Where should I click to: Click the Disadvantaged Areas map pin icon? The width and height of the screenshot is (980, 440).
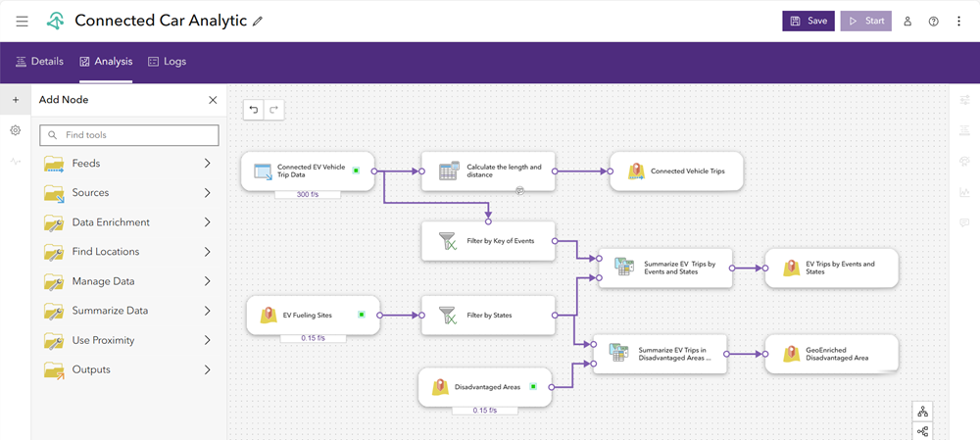pos(441,387)
